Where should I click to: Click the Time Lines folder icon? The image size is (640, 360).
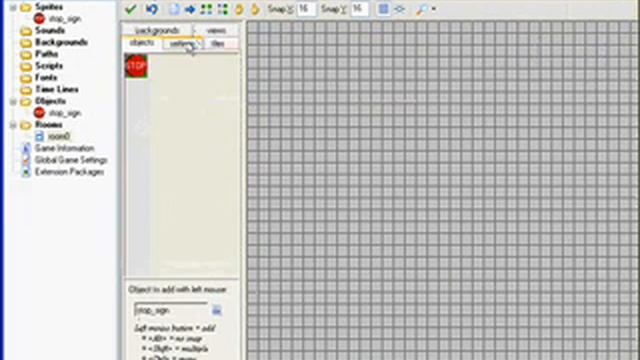(26, 89)
